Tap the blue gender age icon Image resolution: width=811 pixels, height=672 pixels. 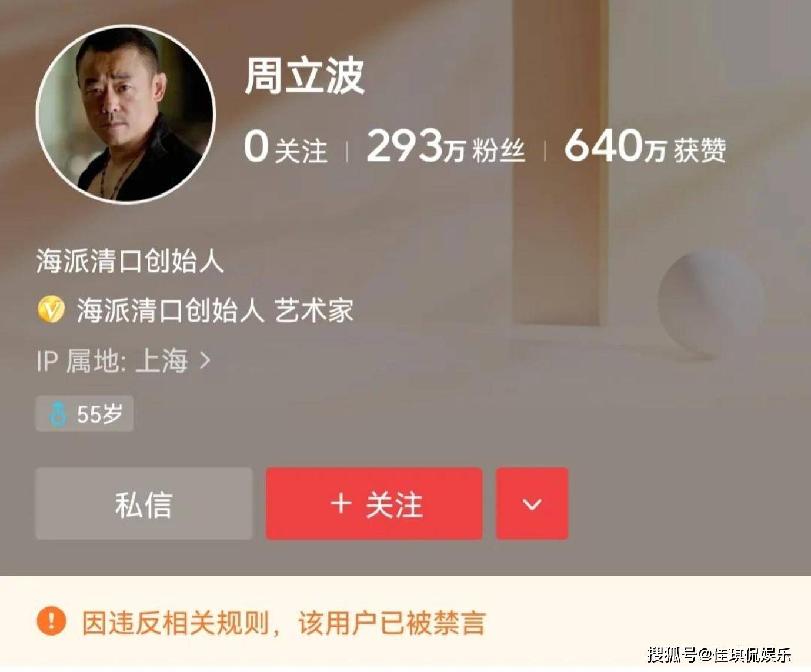point(58,414)
